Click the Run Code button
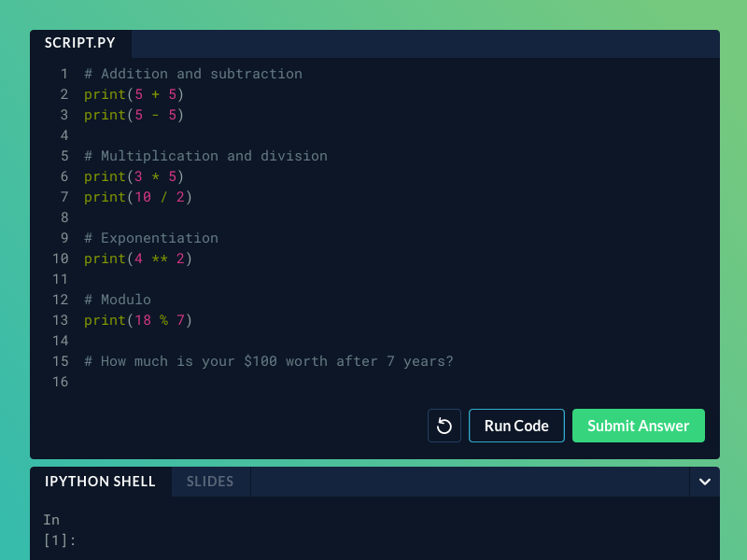 pos(516,426)
